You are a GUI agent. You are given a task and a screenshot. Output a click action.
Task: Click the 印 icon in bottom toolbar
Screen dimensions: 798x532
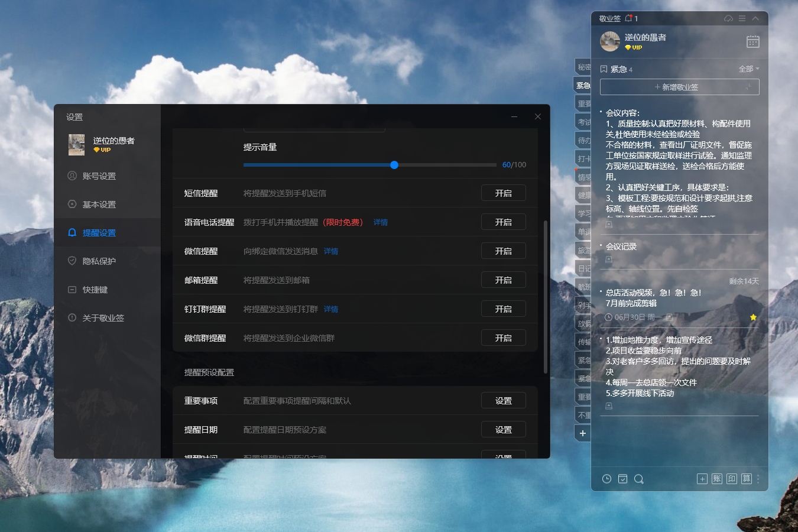pos(732,479)
